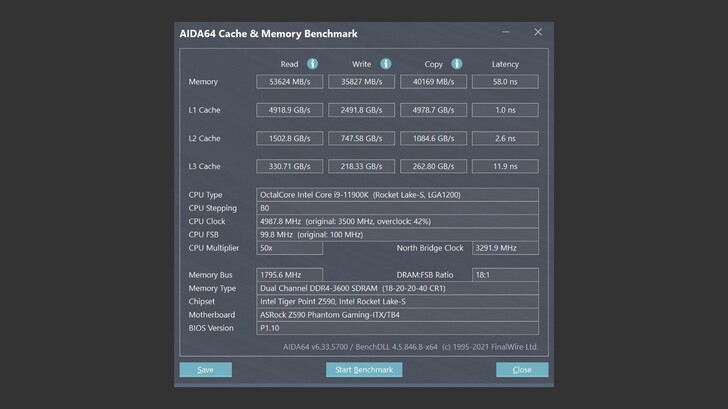Click the info icon beside Write
The image size is (728, 409).
[x=385, y=64]
